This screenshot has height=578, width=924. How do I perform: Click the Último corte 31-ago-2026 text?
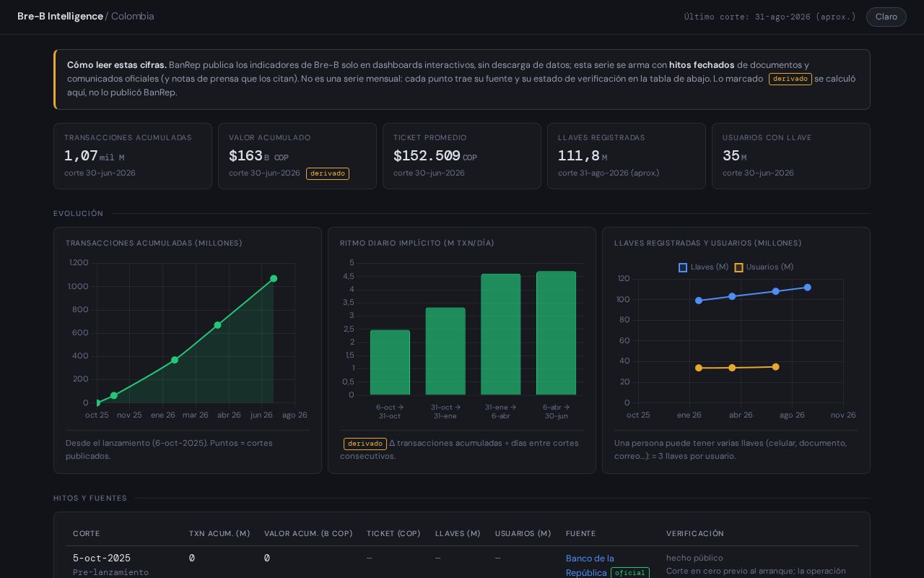click(x=770, y=17)
